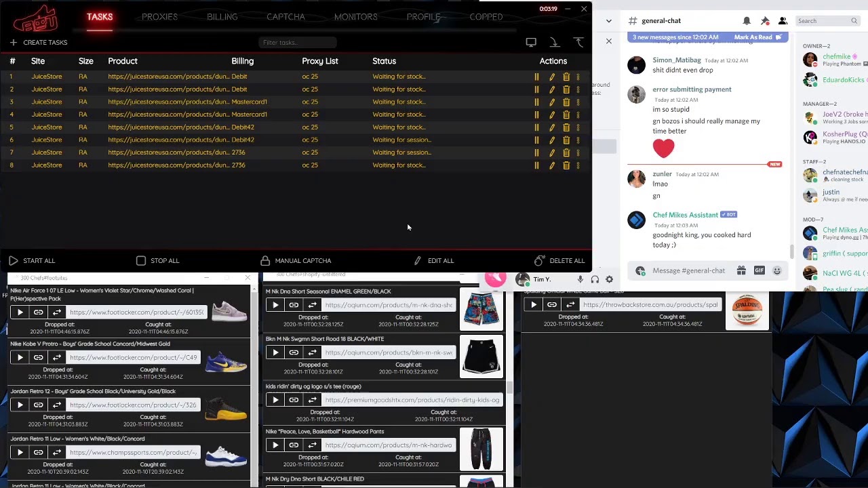The image size is (868, 488).
Task: Open Discord user settings gear
Action: point(609,279)
